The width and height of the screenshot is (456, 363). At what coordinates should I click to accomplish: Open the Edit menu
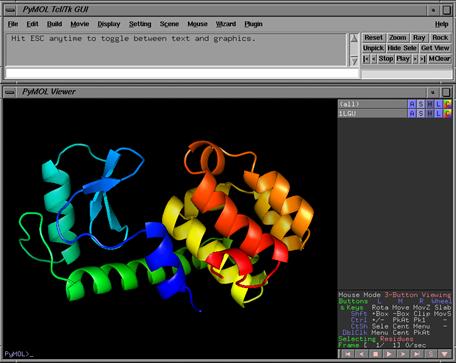pyautogui.click(x=32, y=24)
